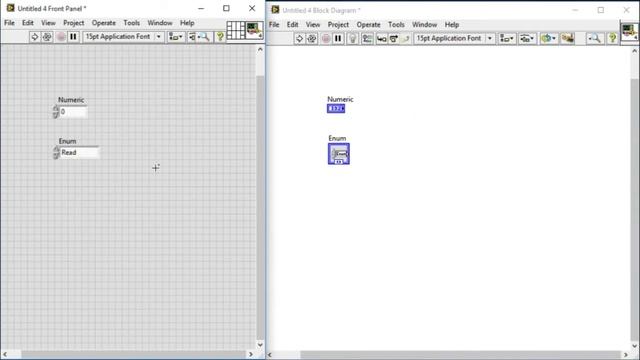Click Clean Up Diagram button

click(567, 39)
